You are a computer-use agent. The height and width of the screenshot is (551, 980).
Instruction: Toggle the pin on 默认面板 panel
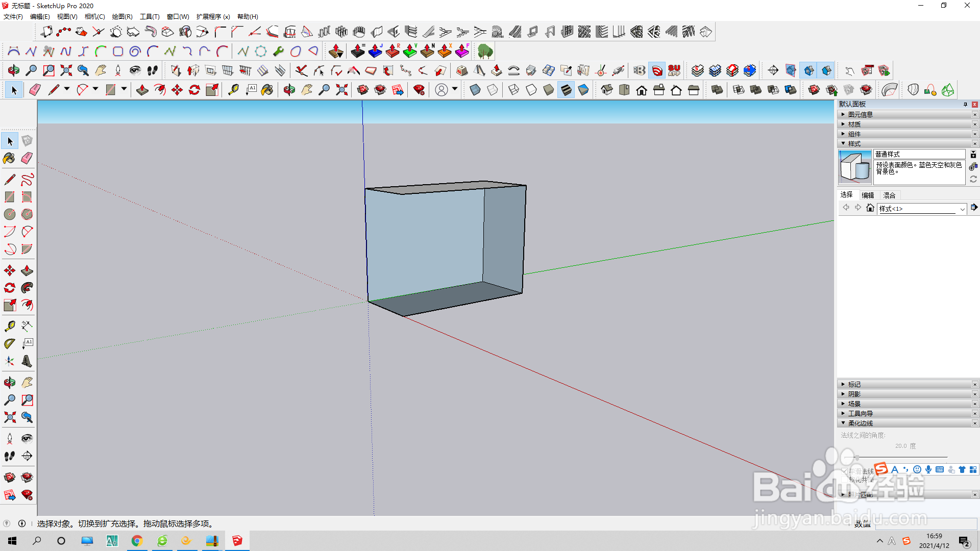(965, 104)
